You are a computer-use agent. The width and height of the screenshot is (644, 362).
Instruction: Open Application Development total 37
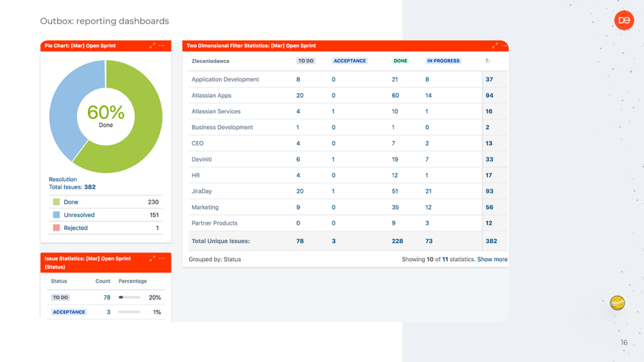489,80
